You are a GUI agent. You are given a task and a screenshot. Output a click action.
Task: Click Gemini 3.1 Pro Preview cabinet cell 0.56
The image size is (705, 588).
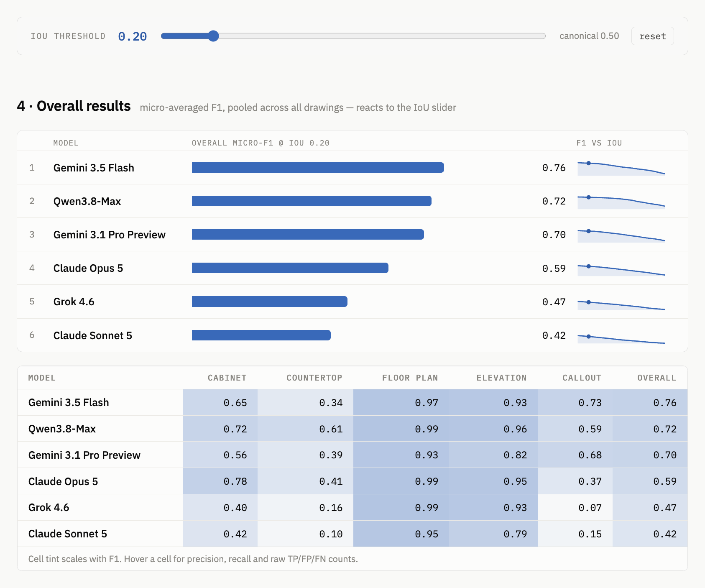point(220,455)
